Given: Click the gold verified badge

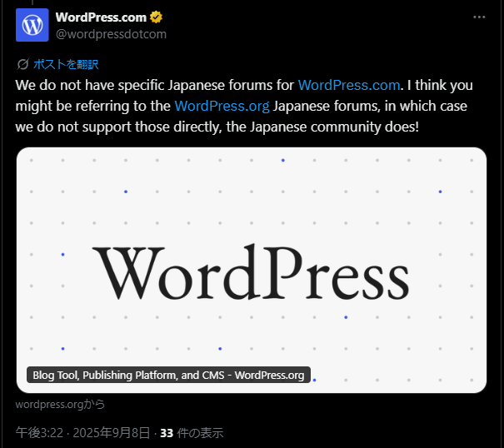Looking at the screenshot, I should pos(157,17).
